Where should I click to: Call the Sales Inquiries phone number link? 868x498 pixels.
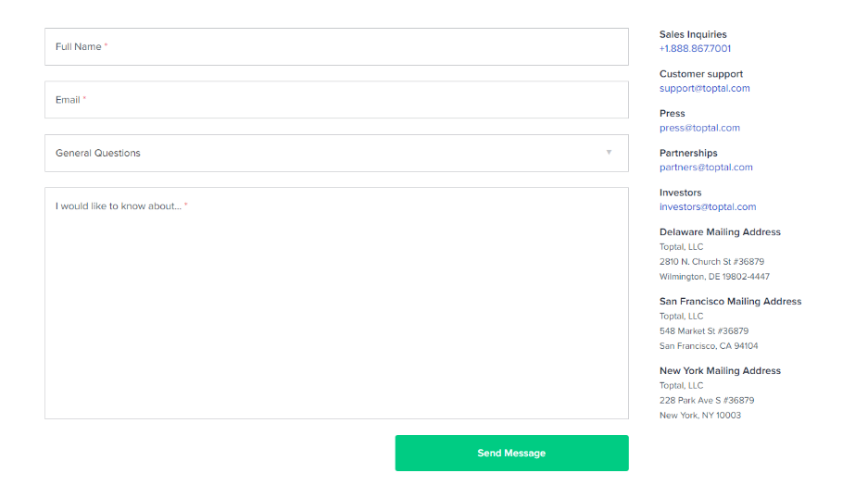coord(695,49)
